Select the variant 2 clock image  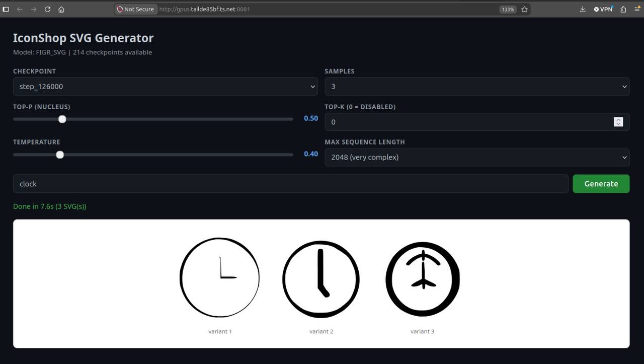321,278
